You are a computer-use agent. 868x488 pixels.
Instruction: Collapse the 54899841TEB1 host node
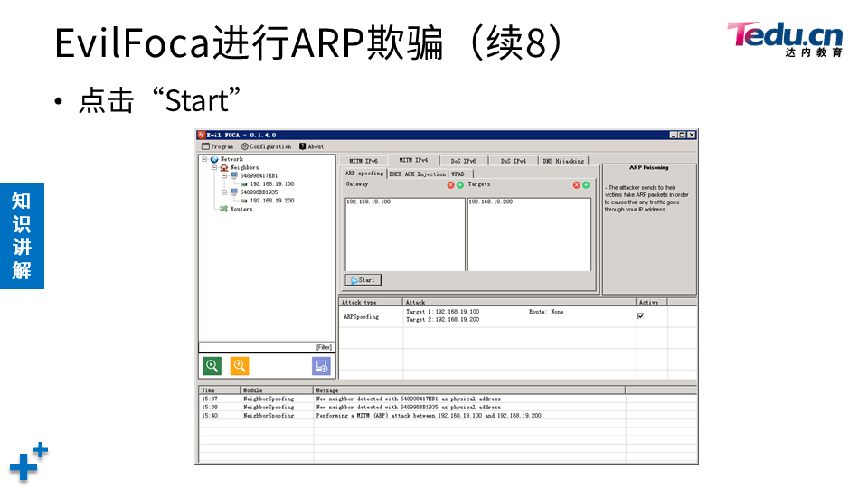coord(224,176)
